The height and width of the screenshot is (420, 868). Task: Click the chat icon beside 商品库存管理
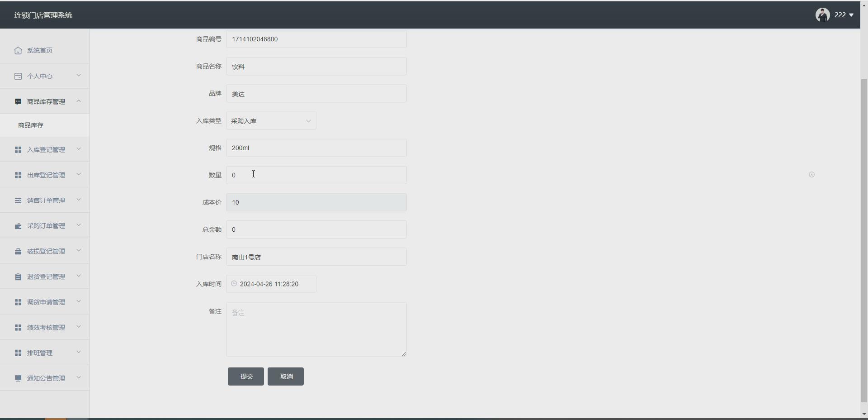tap(18, 101)
